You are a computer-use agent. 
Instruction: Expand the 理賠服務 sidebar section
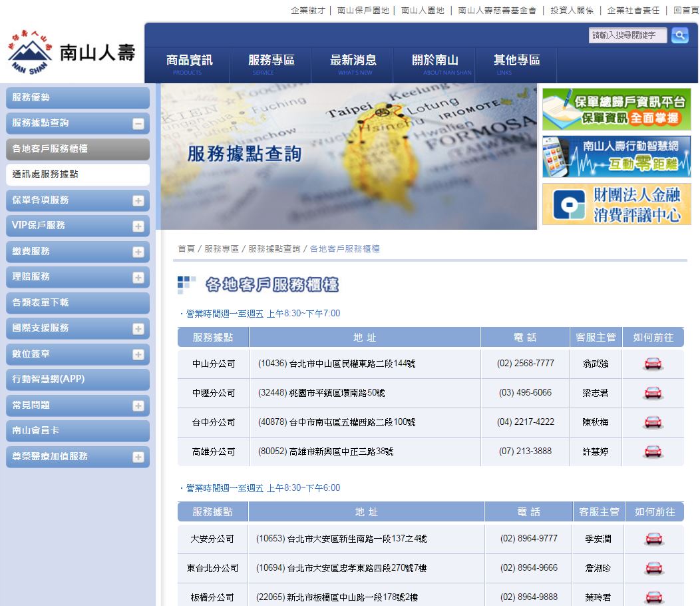(138, 277)
